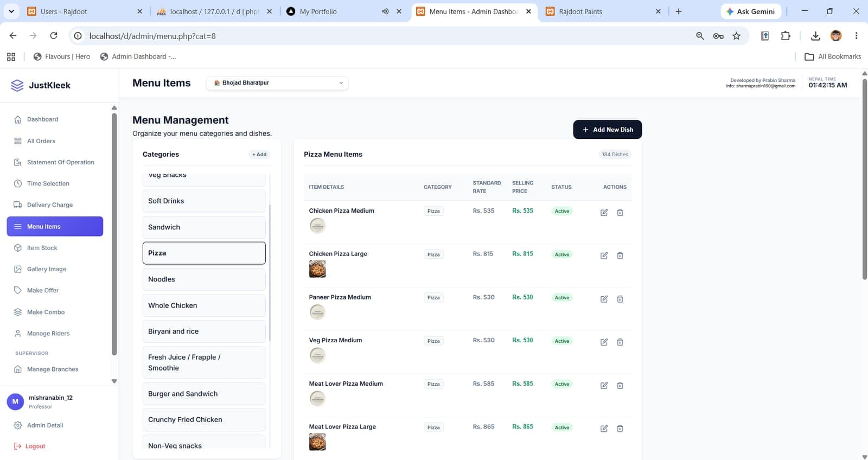This screenshot has width=868, height=460.
Task: Select the Biryani and rice category
Action: 204,331
